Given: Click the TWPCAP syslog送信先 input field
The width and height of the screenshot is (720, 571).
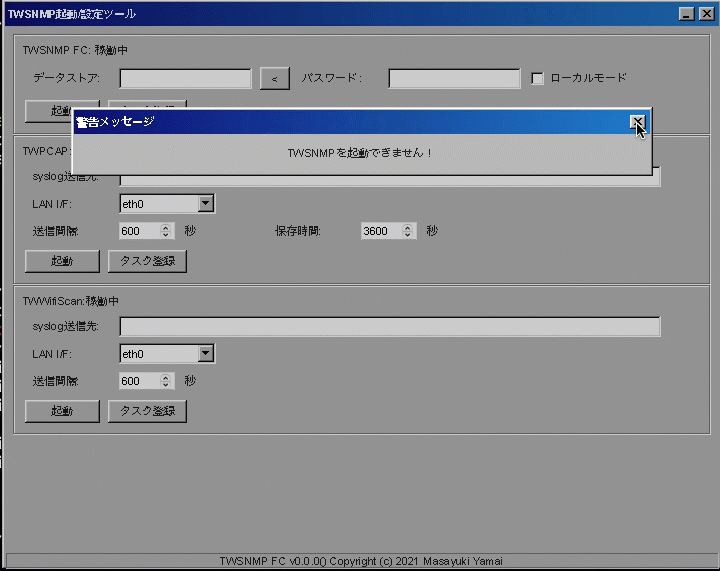Looking at the screenshot, I should pyautogui.click(x=390, y=180).
